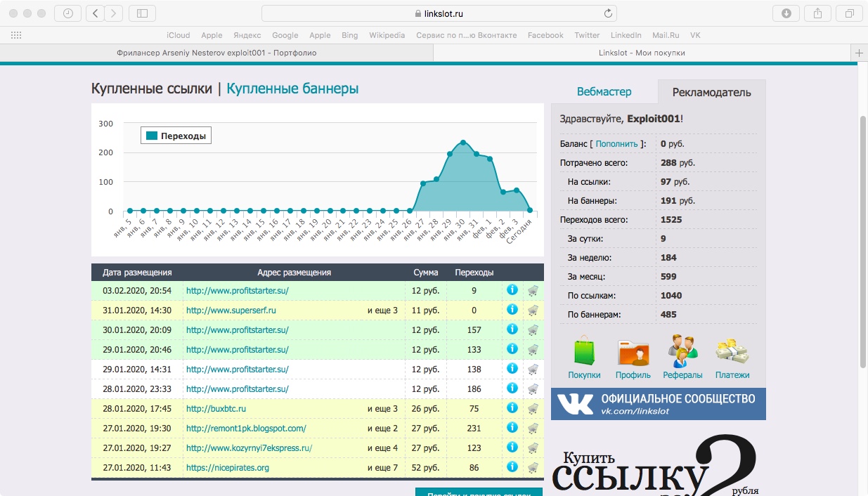Image resolution: width=868 pixels, height=496 pixels.
Task: Click chart peak point at янв. 30
Action: tap(462, 142)
